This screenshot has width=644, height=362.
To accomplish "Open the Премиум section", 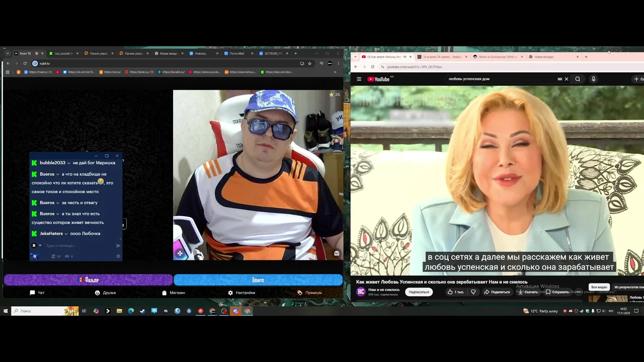I will [x=309, y=293].
